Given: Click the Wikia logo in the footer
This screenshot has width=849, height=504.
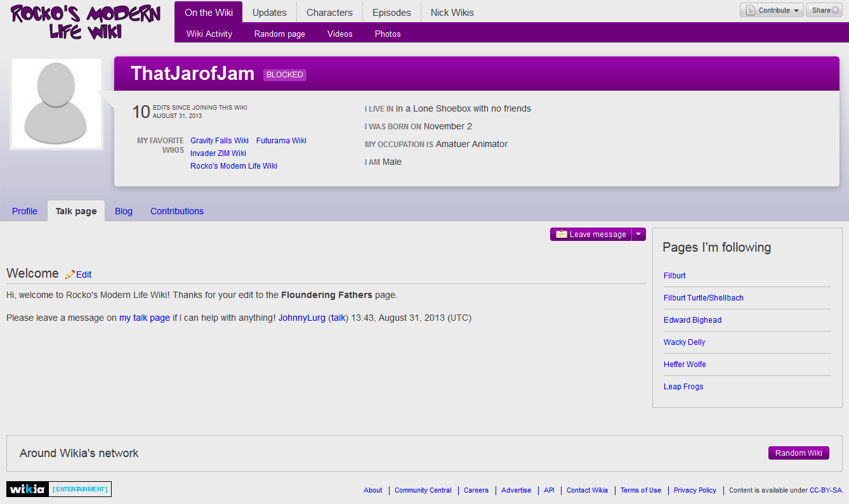Looking at the screenshot, I should click(x=27, y=489).
